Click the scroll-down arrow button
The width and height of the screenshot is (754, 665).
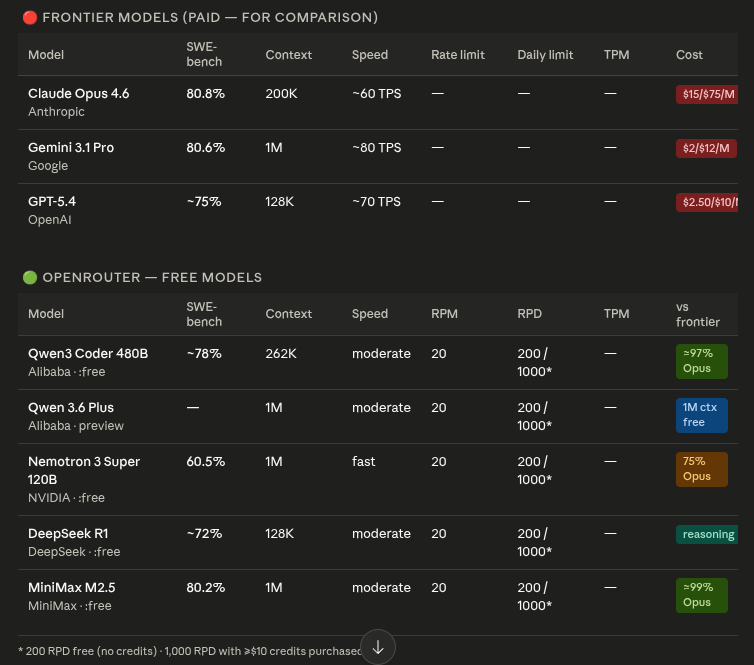coord(378,647)
